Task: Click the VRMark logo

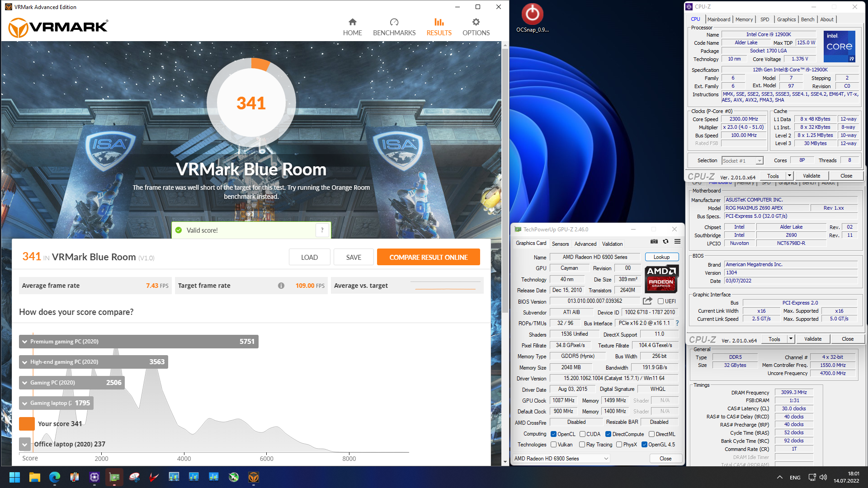Action: pos(58,28)
